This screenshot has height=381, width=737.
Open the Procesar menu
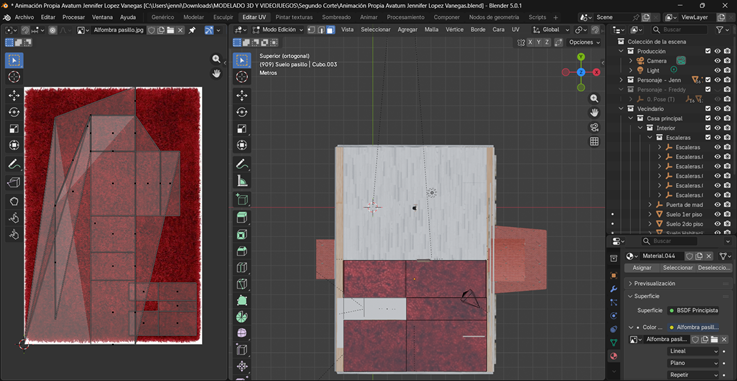tap(73, 17)
